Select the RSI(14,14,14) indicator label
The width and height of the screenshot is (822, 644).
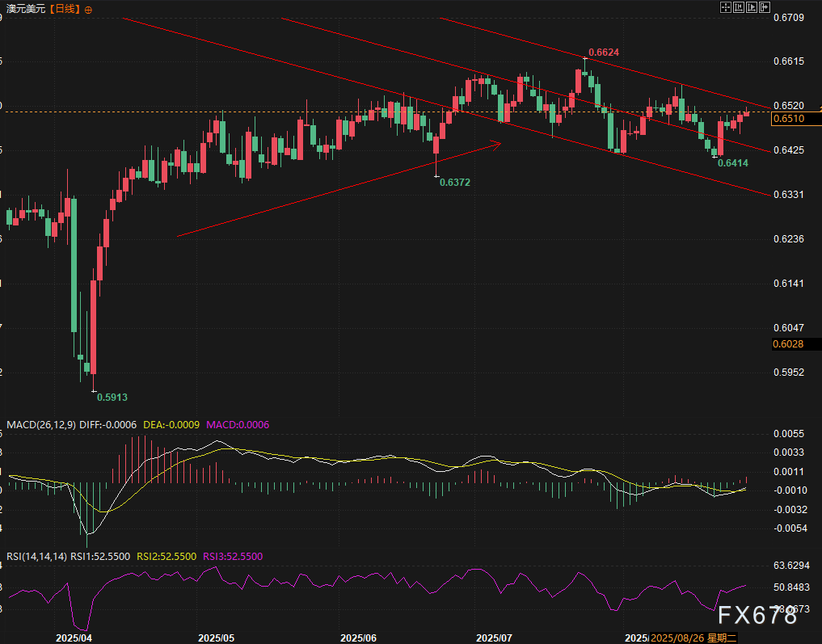[36, 557]
